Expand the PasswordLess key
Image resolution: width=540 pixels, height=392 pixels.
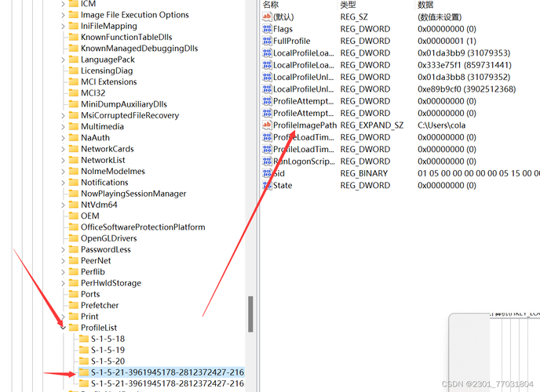click(63, 249)
